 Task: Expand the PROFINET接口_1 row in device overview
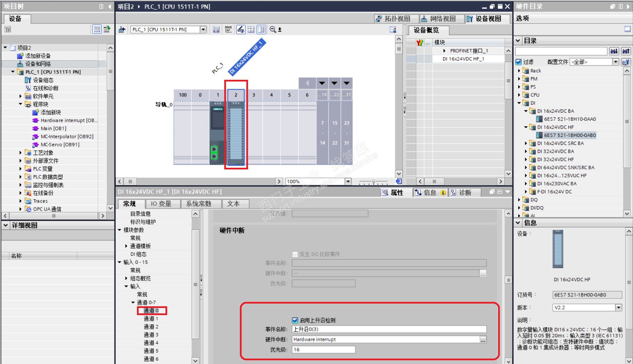(x=444, y=51)
